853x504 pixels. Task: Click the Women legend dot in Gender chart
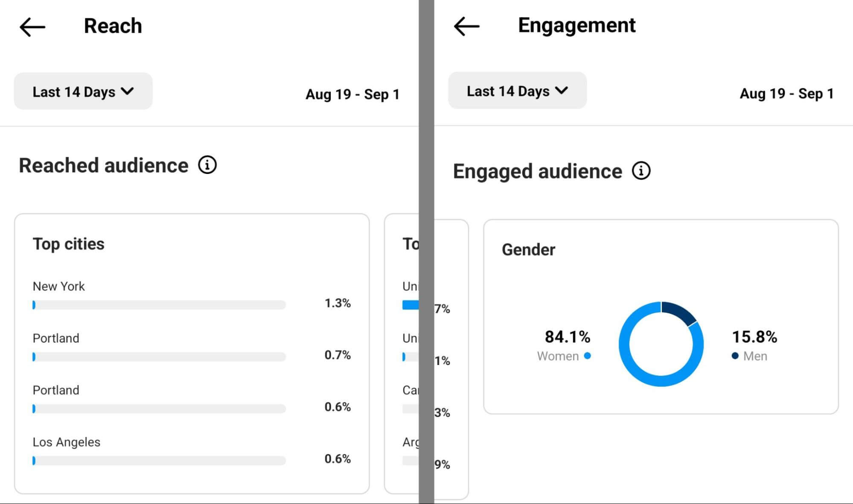pos(588,356)
